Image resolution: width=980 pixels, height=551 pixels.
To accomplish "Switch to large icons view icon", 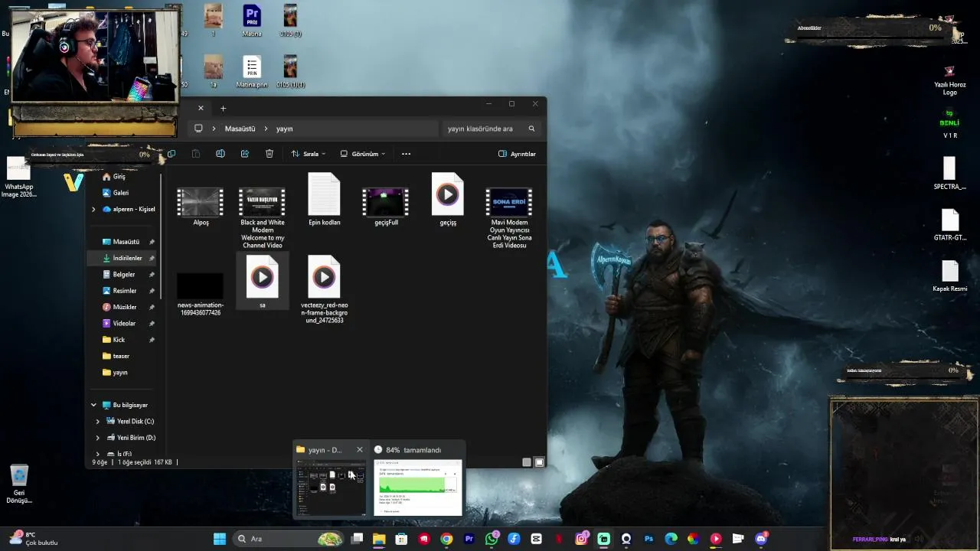I will coord(539,462).
